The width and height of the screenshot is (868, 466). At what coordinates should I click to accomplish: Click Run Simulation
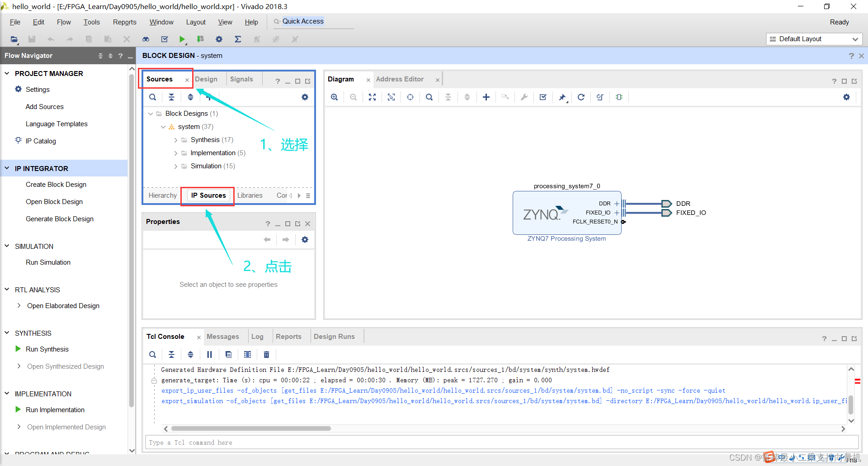pos(48,262)
